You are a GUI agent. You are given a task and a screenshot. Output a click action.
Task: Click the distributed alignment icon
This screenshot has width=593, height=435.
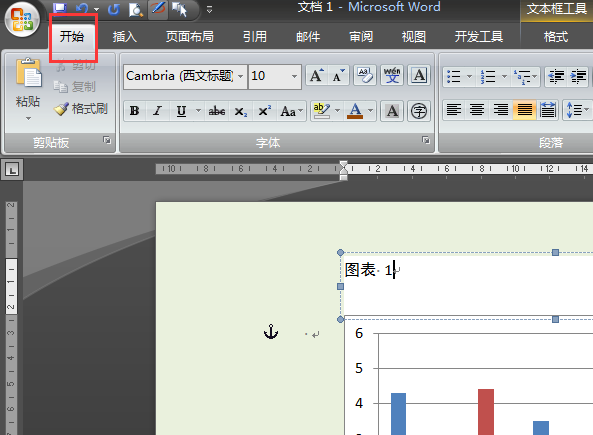(x=548, y=110)
